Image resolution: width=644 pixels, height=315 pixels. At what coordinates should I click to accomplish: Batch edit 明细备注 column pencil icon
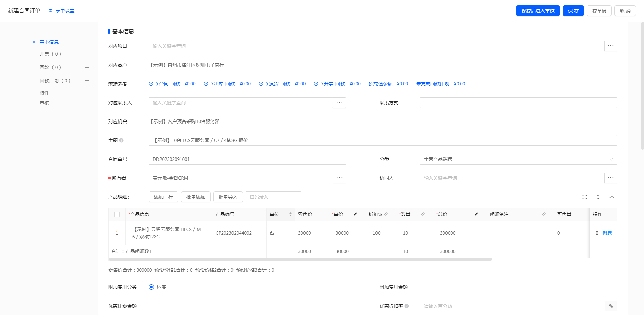(544, 214)
